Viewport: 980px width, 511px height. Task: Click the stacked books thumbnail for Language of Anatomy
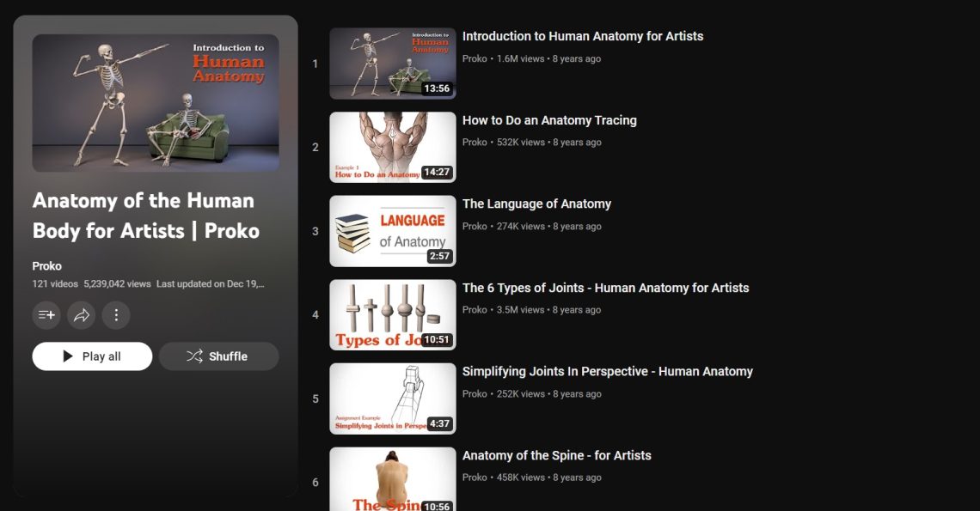click(x=392, y=230)
